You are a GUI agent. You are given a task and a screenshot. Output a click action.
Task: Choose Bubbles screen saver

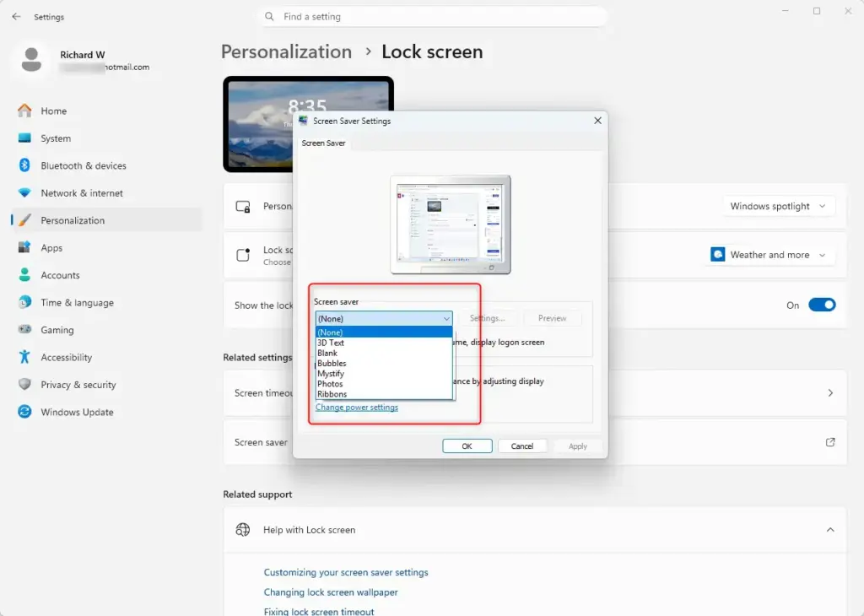pos(384,363)
